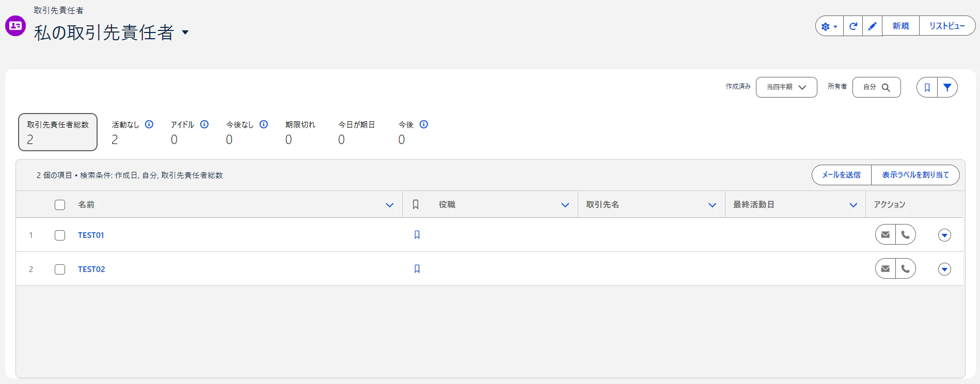Open the row actions menu for TEST01
This screenshot has width=980, height=384.
coord(944,235)
